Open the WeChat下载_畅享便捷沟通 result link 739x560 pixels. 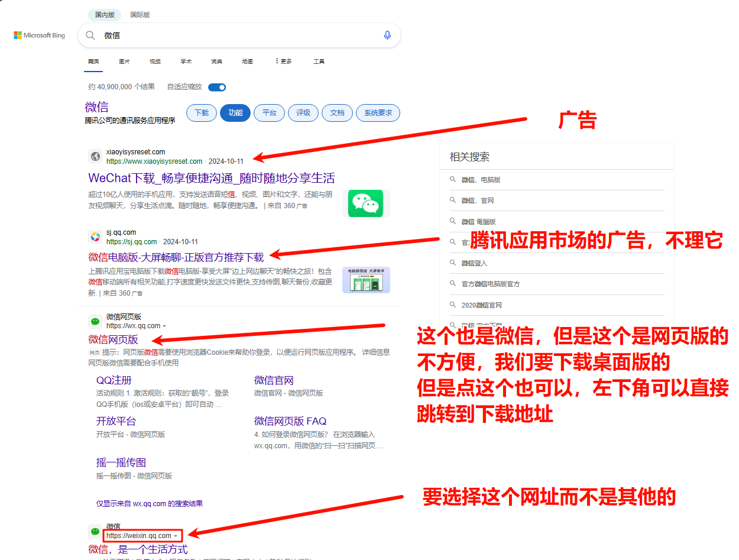click(x=212, y=178)
